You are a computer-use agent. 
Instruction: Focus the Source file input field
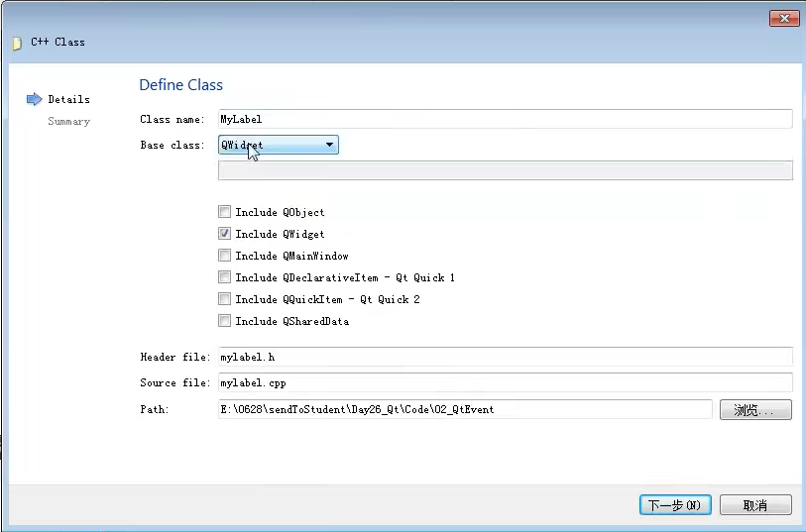(x=505, y=382)
